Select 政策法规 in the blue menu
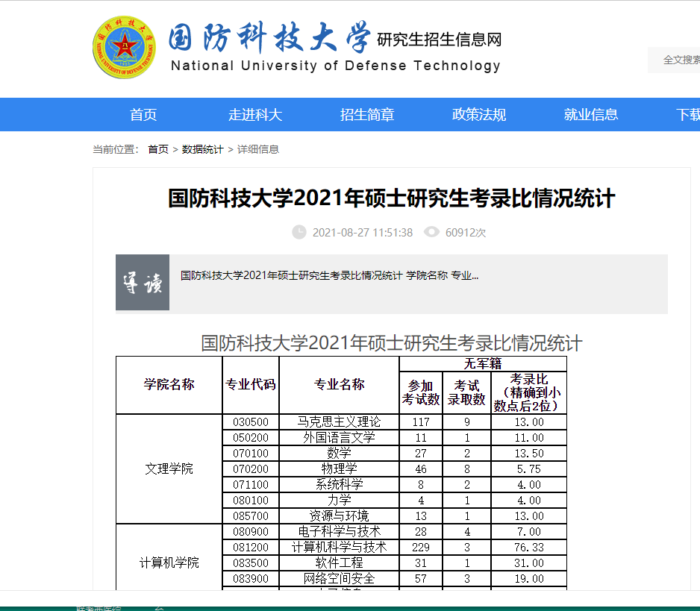700x611 pixels. click(x=479, y=115)
